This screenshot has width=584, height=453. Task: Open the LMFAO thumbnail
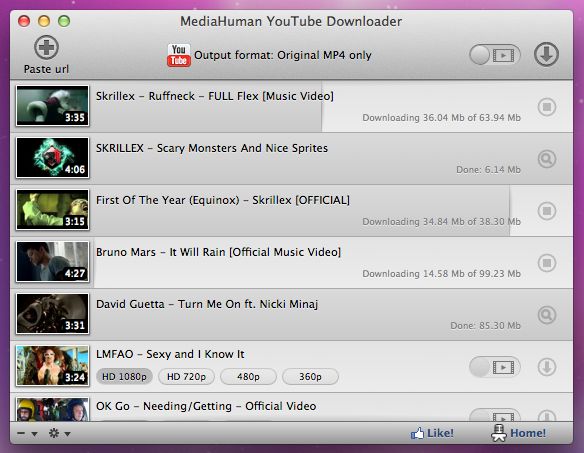click(53, 365)
